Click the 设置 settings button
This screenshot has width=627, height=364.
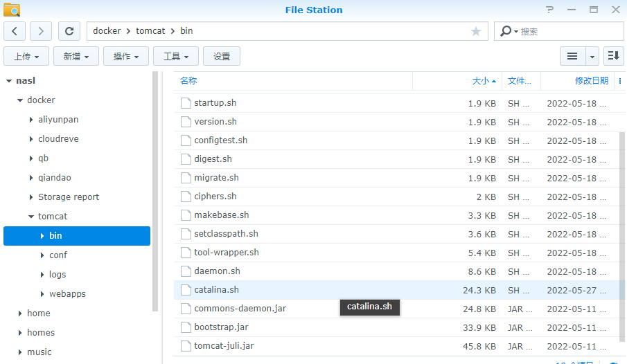[222, 57]
